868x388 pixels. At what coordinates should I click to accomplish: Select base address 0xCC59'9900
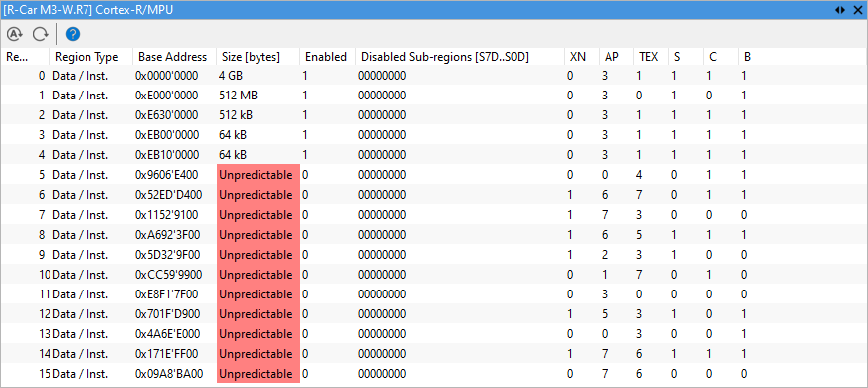click(x=168, y=275)
